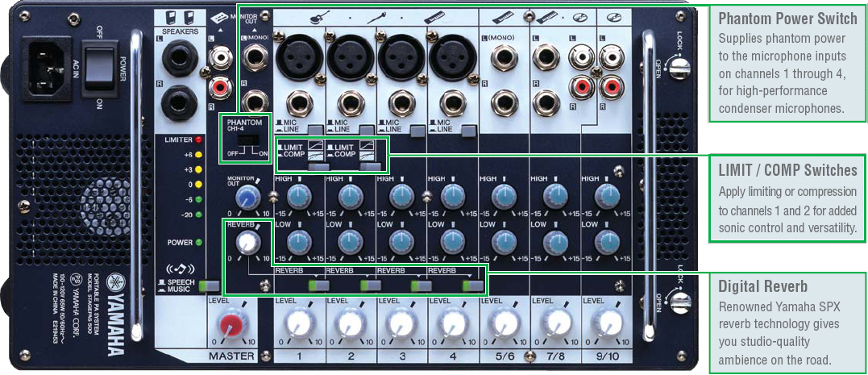The width and height of the screenshot is (868, 375).
Task: Click the white REVERB level knob
Action: pos(247,244)
